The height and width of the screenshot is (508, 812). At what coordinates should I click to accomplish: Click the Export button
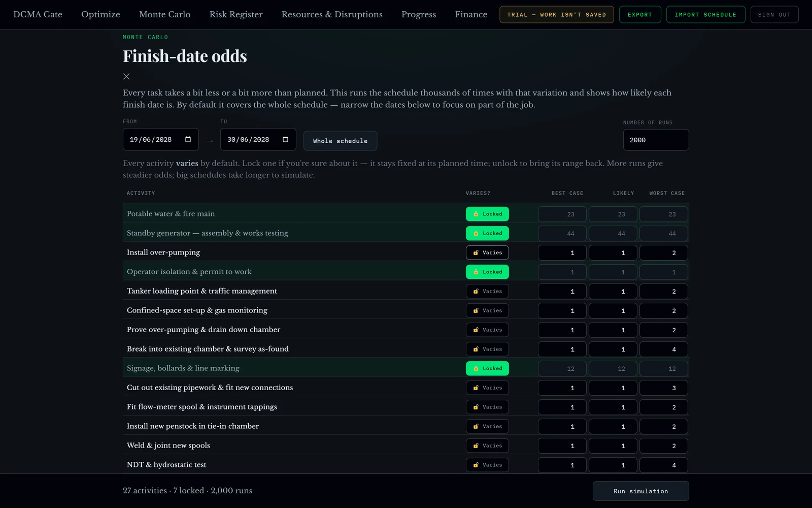pyautogui.click(x=640, y=15)
